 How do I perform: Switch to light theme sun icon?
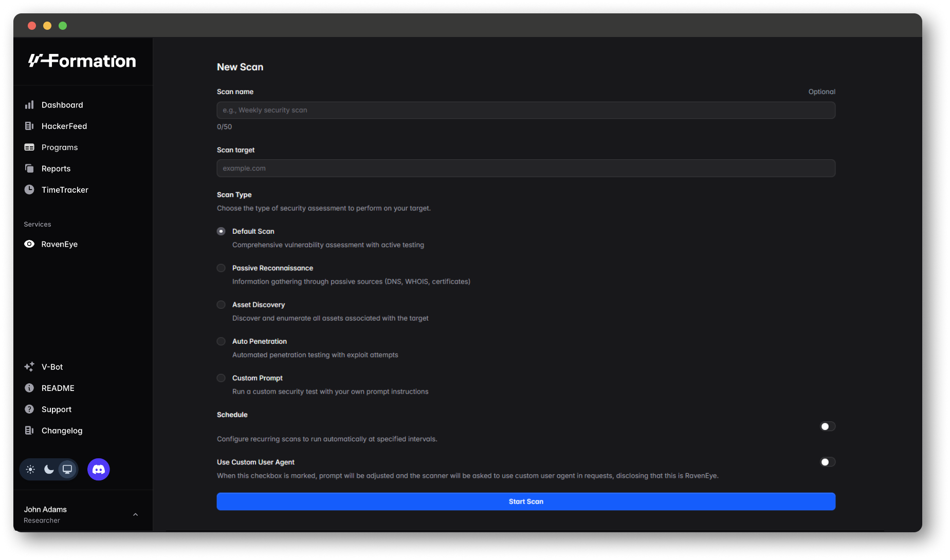[31, 470]
